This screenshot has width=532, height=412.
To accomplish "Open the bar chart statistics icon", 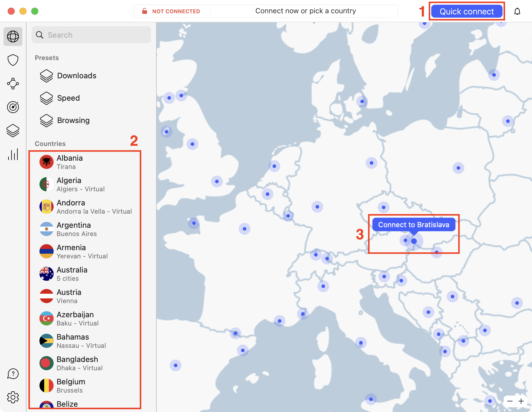I will point(13,154).
